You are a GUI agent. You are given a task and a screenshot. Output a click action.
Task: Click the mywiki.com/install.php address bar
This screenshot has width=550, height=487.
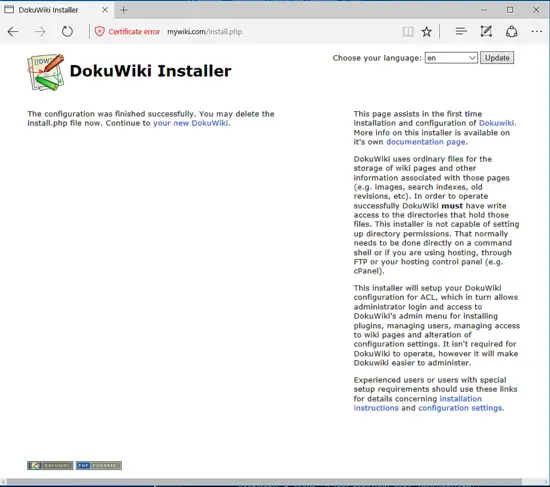click(x=204, y=32)
